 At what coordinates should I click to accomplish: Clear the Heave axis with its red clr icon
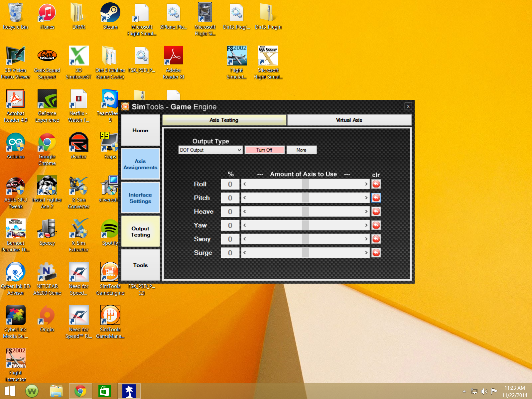point(376,211)
